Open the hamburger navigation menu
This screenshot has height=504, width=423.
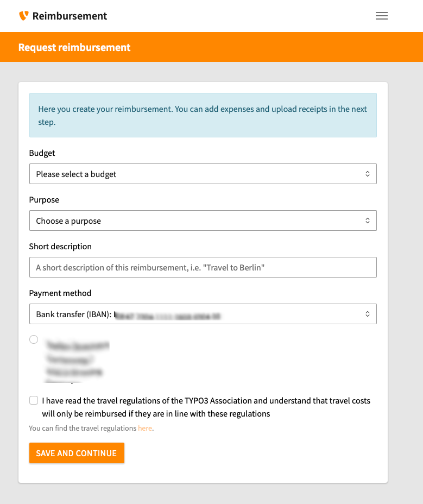pyautogui.click(x=382, y=16)
